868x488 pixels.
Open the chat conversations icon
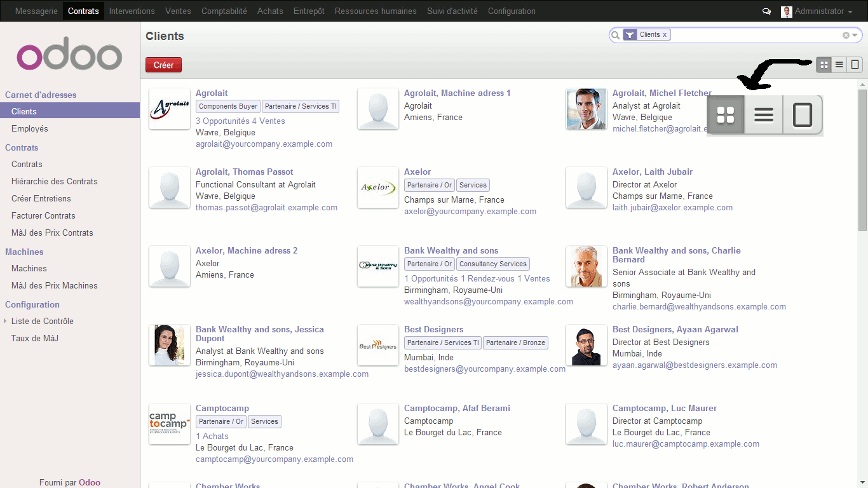(766, 11)
